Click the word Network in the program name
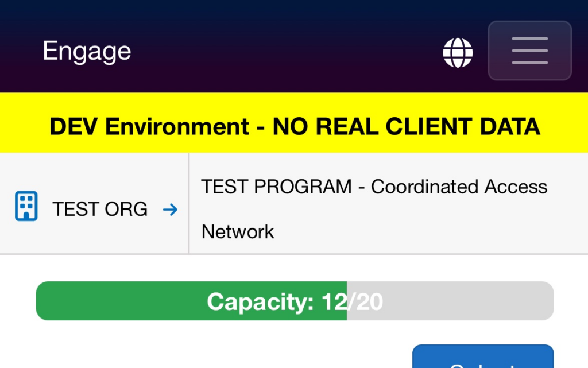The height and width of the screenshot is (368, 588). (x=238, y=232)
